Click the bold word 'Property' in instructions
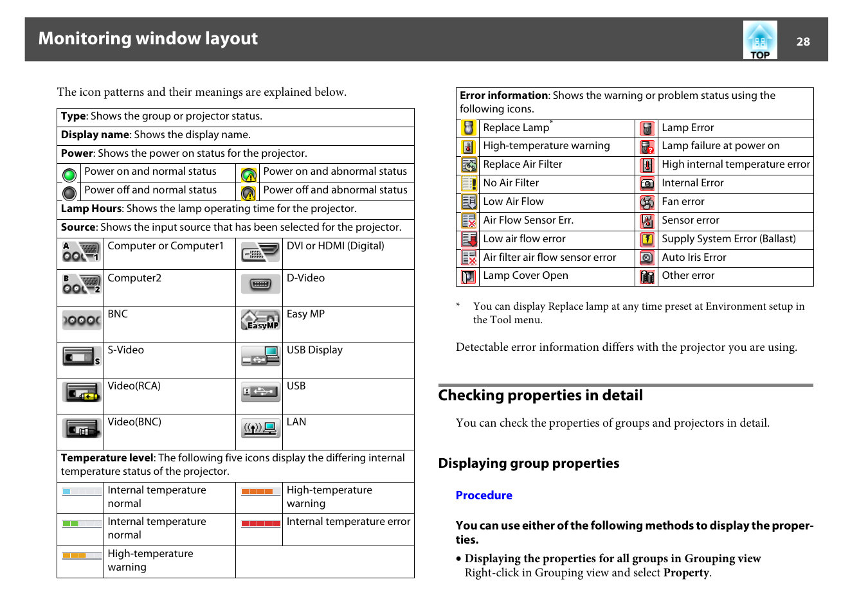Image resolution: width=868 pixels, height=613 pixels. click(x=686, y=573)
